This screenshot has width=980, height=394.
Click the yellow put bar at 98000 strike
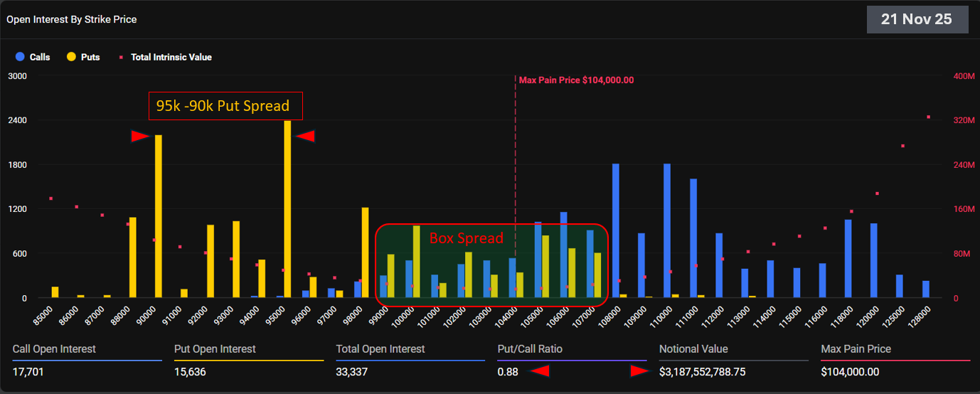(x=365, y=252)
